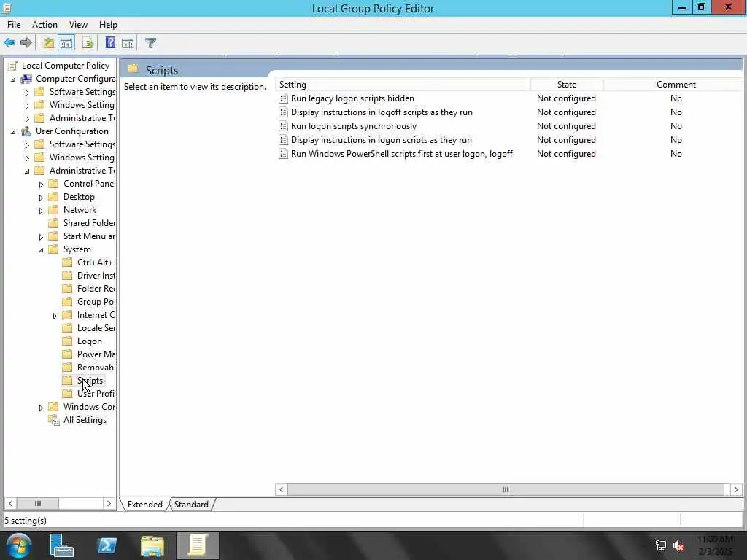
Task: Click policy icon of Run Windows PowerShell scripts first
Action: tap(284, 154)
